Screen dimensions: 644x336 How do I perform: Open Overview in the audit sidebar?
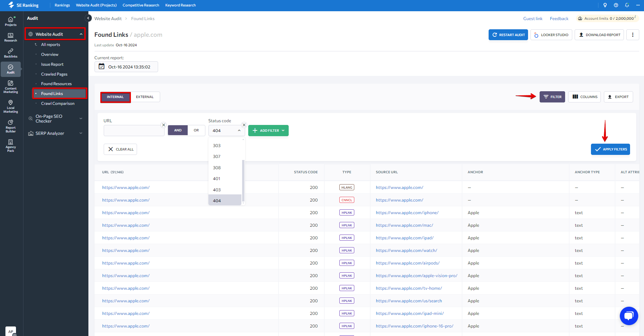50,54
